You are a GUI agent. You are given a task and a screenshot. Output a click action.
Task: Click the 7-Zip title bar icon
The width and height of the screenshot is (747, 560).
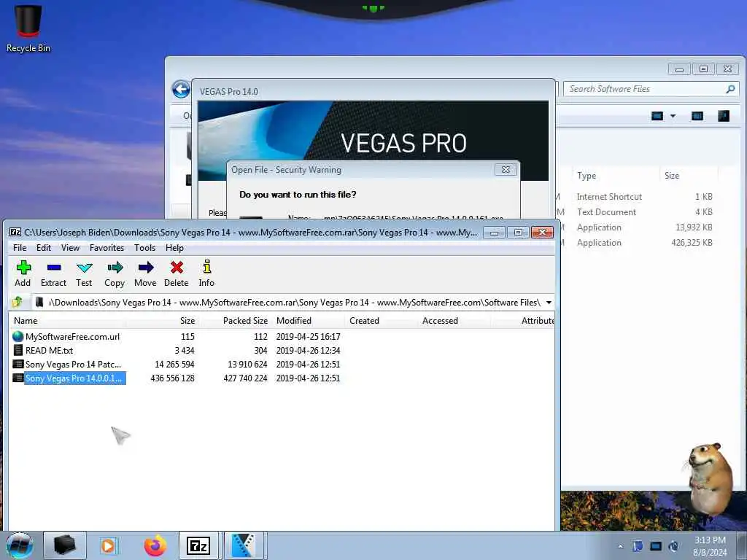click(15, 233)
